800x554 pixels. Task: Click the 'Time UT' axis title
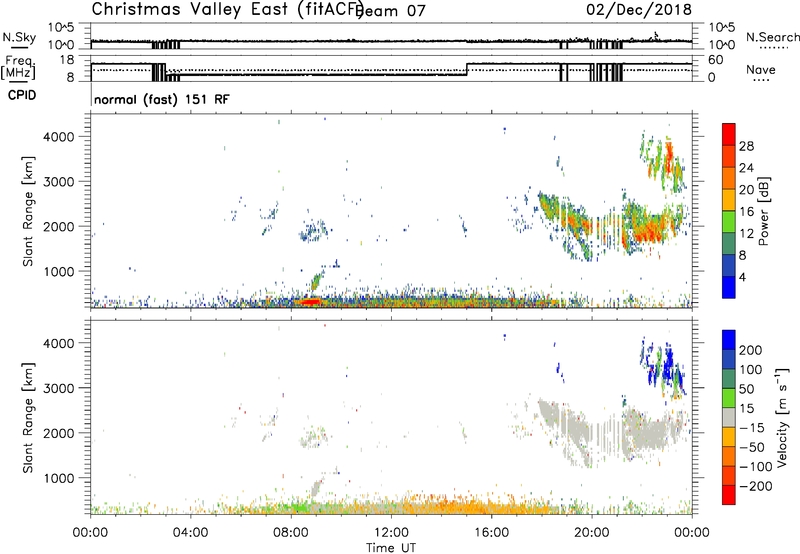click(391, 548)
